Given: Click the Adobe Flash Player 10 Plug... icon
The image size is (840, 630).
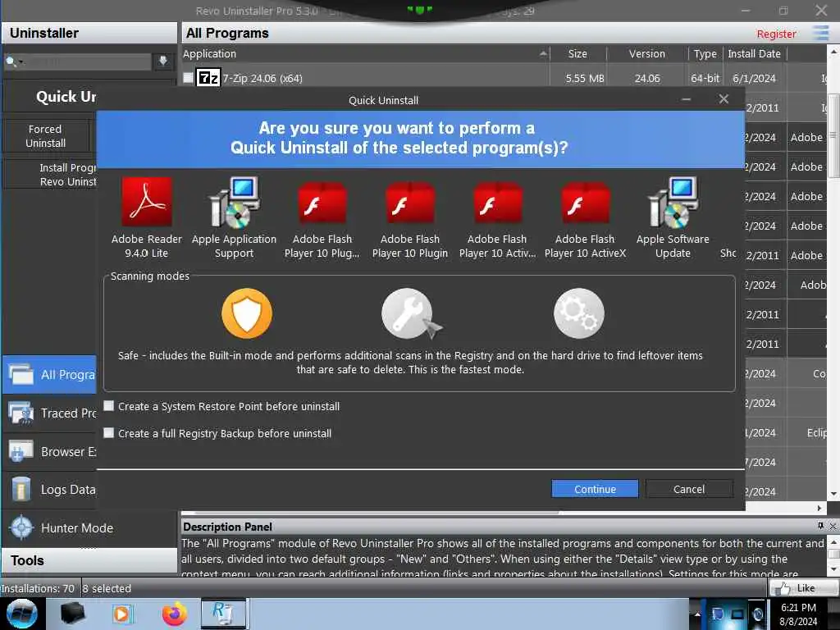Looking at the screenshot, I should (x=322, y=203).
